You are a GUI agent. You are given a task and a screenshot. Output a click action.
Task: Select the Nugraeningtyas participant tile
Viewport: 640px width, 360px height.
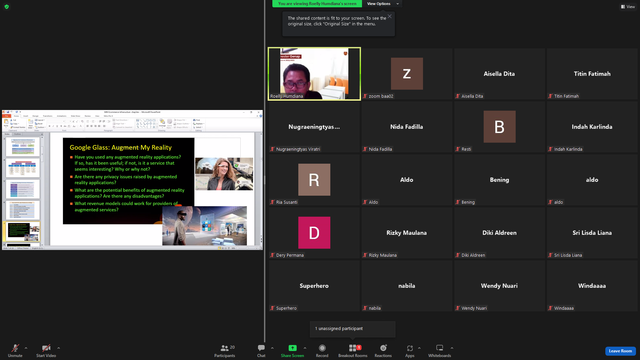point(314,127)
